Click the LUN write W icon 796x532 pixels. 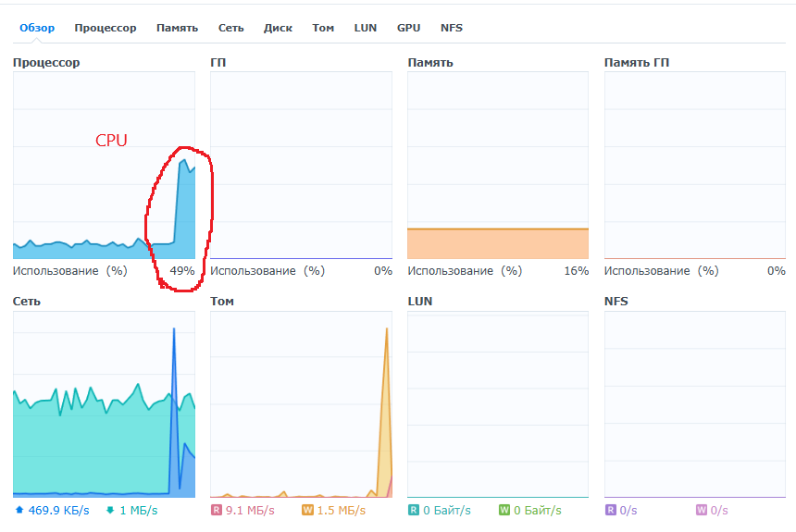(x=504, y=510)
